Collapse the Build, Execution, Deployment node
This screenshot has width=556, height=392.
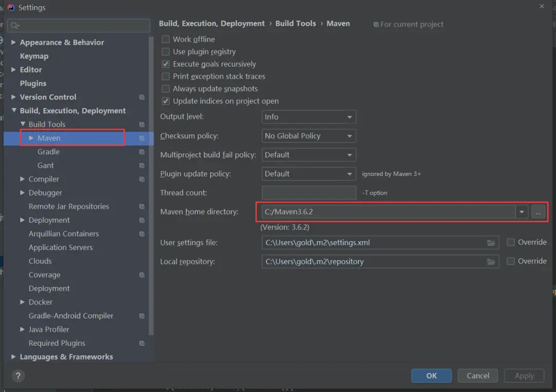pyautogui.click(x=13, y=110)
